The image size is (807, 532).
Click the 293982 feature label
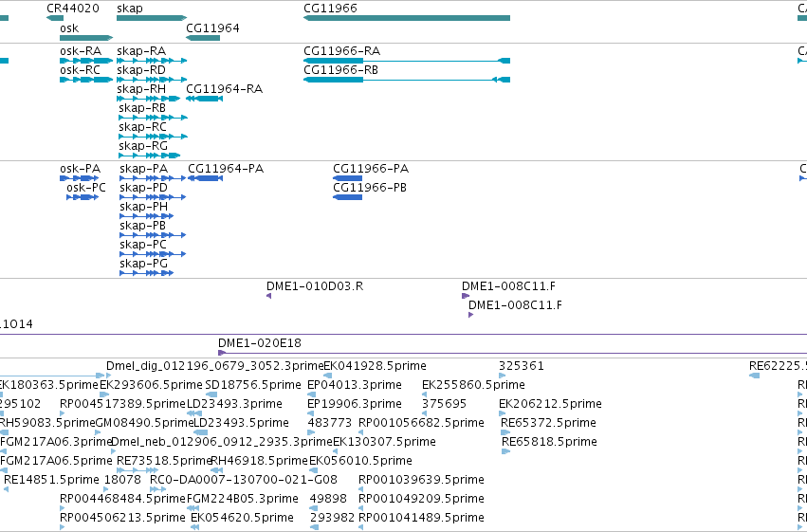333,517
